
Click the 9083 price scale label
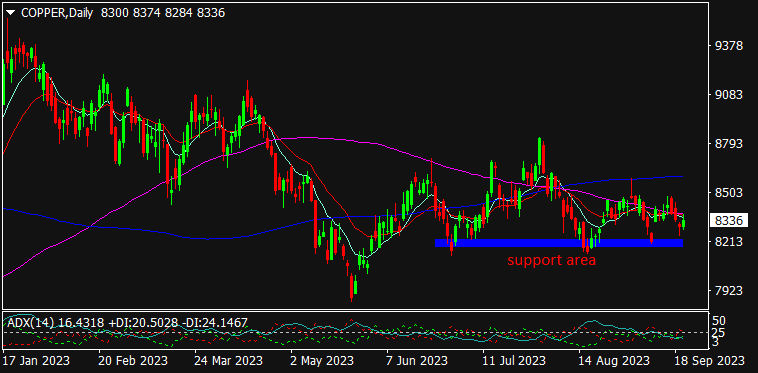[x=729, y=95]
